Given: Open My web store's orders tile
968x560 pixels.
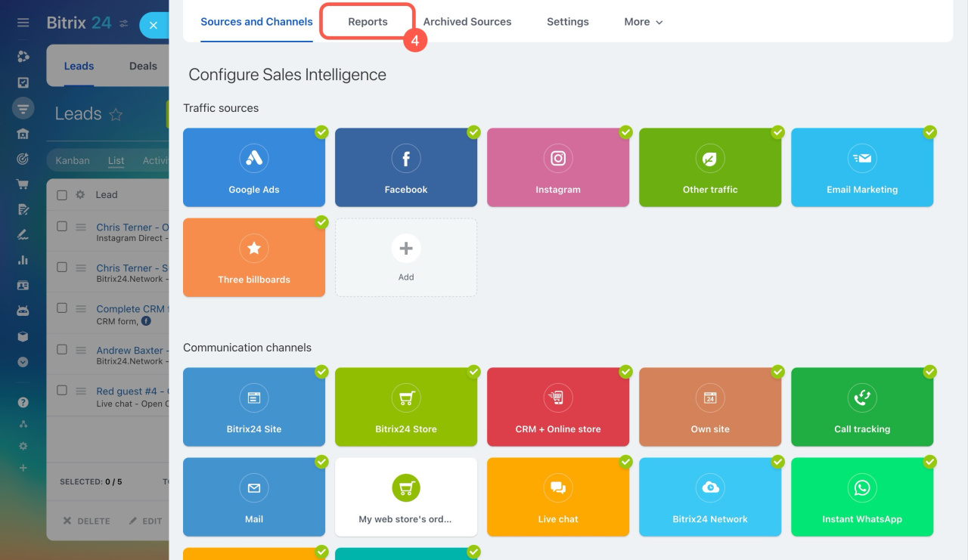Looking at the screenshot, I should [406, 497].
